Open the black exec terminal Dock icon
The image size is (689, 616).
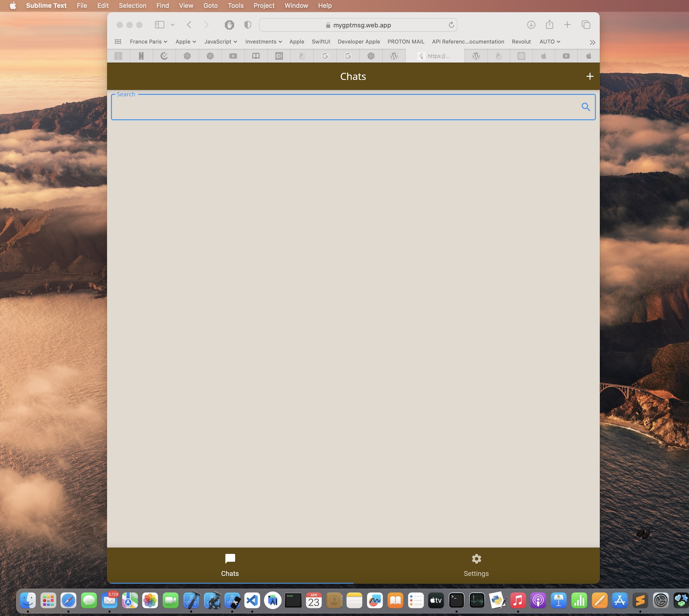293,600
